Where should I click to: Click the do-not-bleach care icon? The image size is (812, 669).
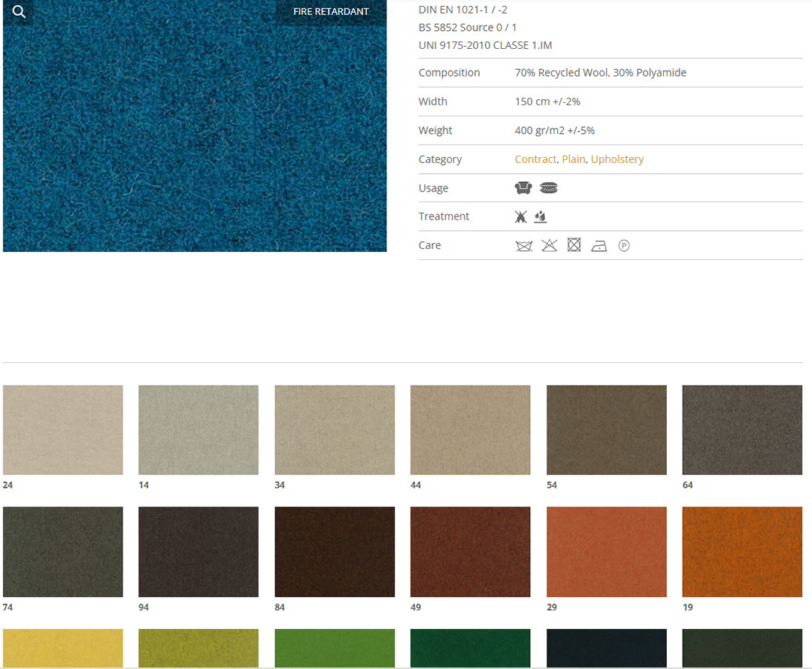pyautogui.click(x=550, y=246)
